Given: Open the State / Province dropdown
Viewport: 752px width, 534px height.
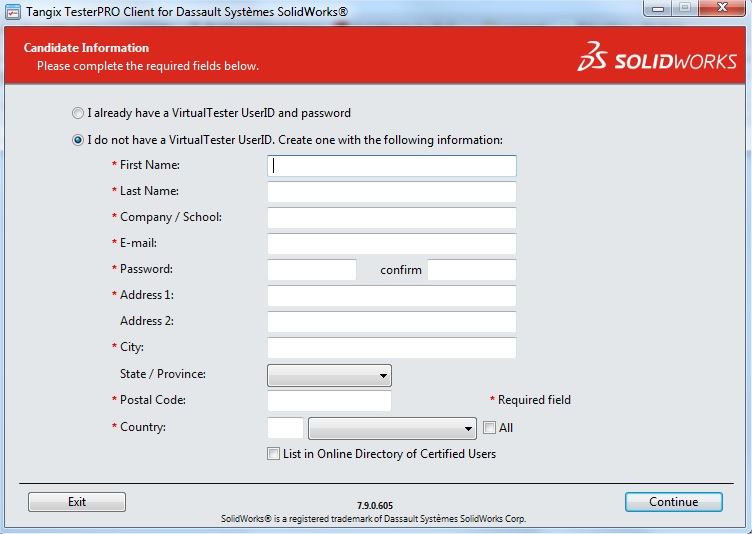Looking at the screenshot, I should (329, 375).
